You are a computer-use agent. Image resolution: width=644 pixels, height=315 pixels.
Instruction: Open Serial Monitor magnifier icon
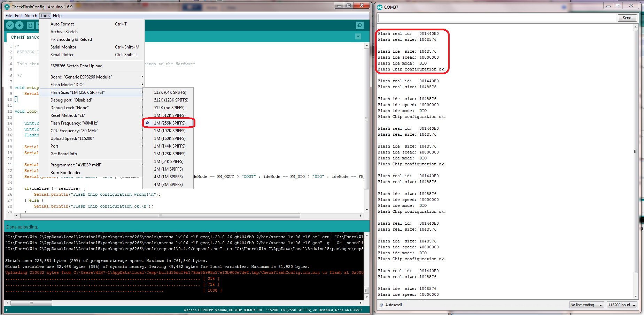(360, 25)
